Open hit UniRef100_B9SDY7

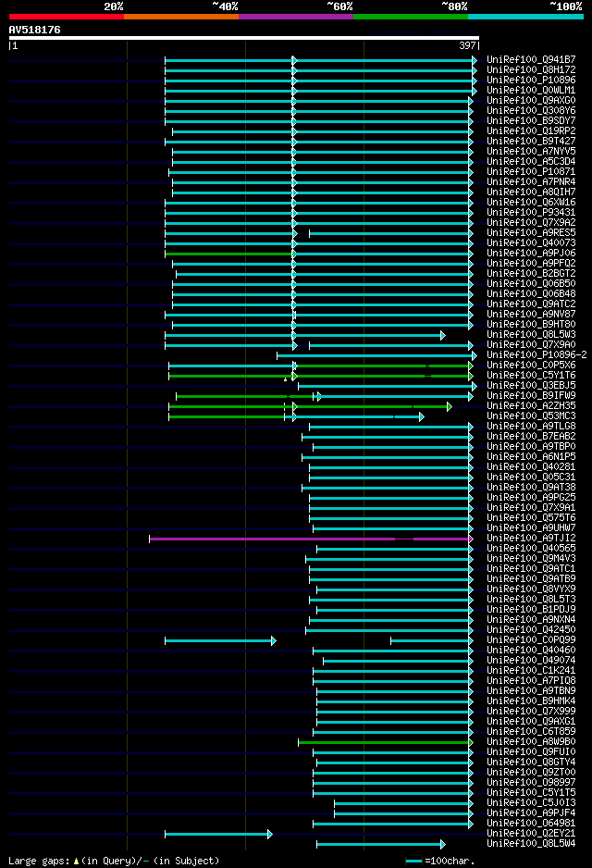pos(531,120)
